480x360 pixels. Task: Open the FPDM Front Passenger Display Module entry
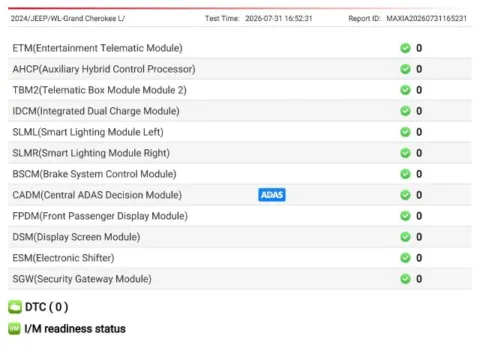tap(240, 216)
